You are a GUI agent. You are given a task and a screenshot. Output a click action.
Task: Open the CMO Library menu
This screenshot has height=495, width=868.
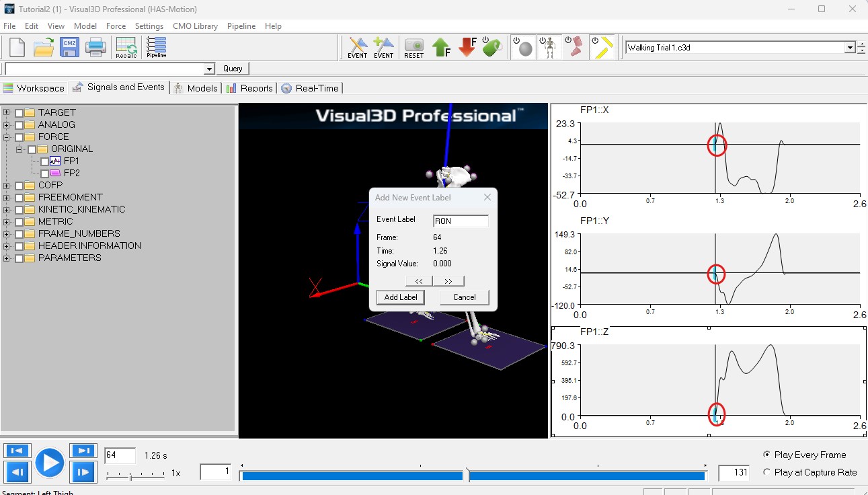click(195, 26)
